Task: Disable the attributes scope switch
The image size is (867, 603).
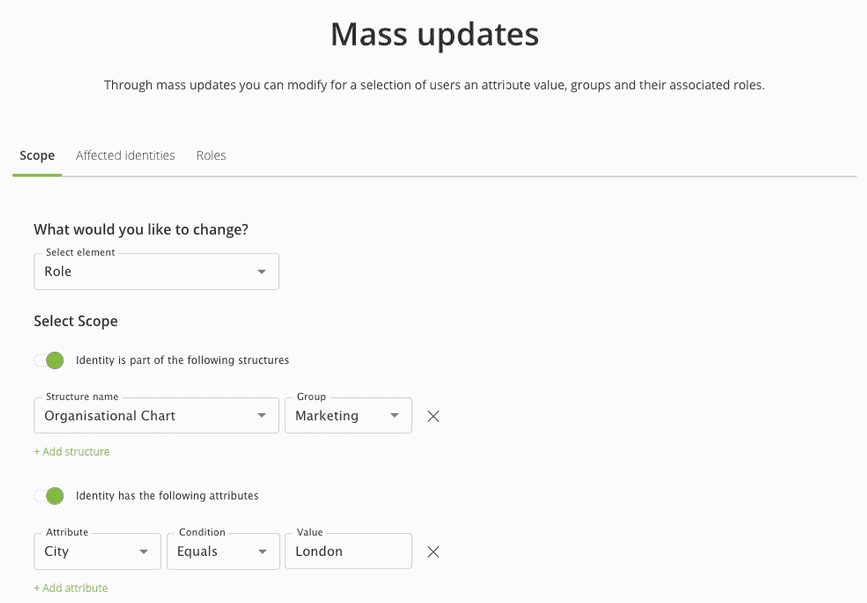Action: point(49,496)
